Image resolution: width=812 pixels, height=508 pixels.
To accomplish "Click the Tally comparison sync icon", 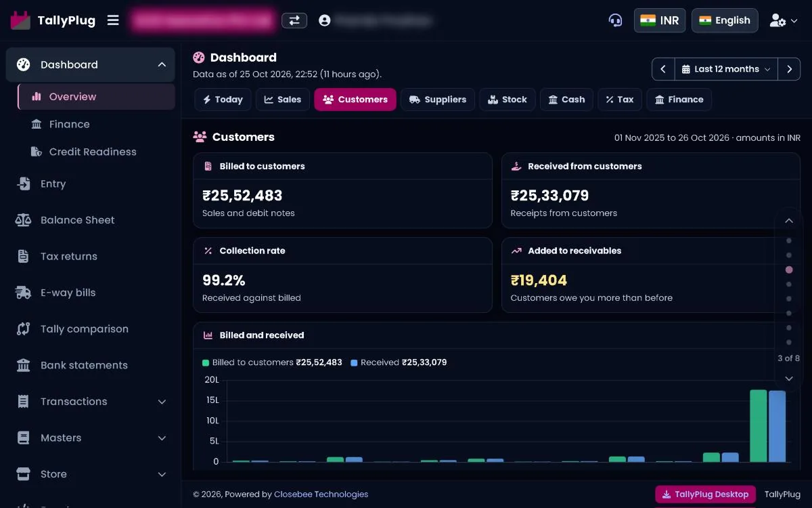I will point(24,329).
